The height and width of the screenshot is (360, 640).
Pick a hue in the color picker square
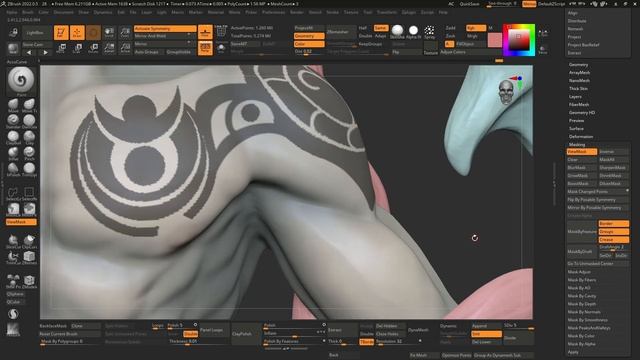tap(519, 40)
